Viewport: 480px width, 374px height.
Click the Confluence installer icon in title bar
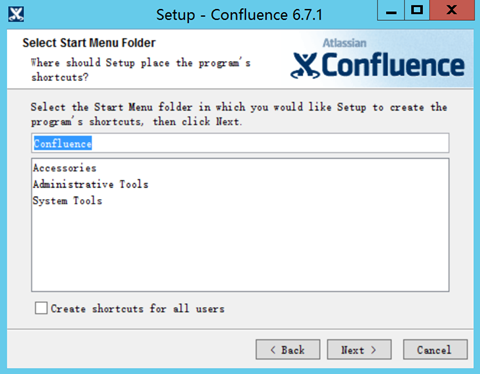click(16, 14)
